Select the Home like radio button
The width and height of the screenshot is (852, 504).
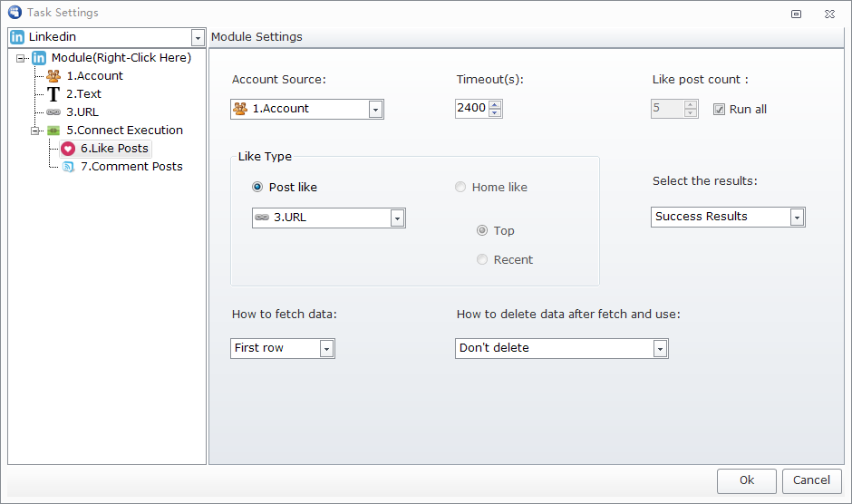(461, 188)
